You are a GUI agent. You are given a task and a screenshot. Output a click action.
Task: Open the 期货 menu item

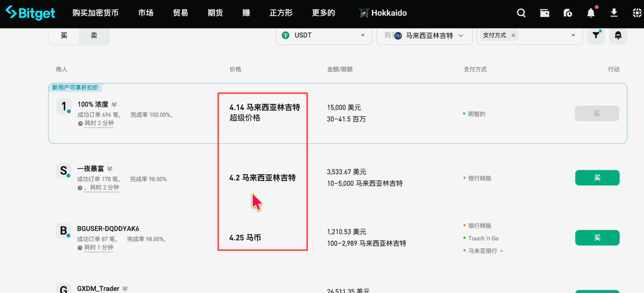pyautogui.click(x=215, y=13)
